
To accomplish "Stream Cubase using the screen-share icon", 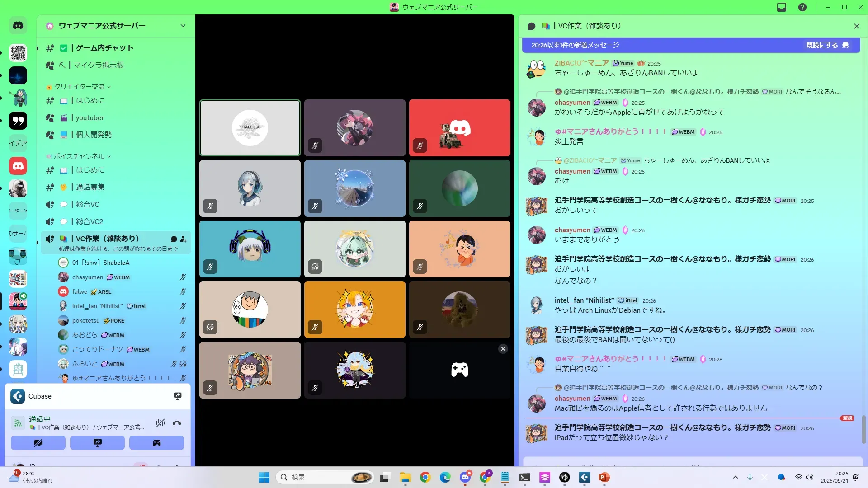I will (x=178, y=396).
